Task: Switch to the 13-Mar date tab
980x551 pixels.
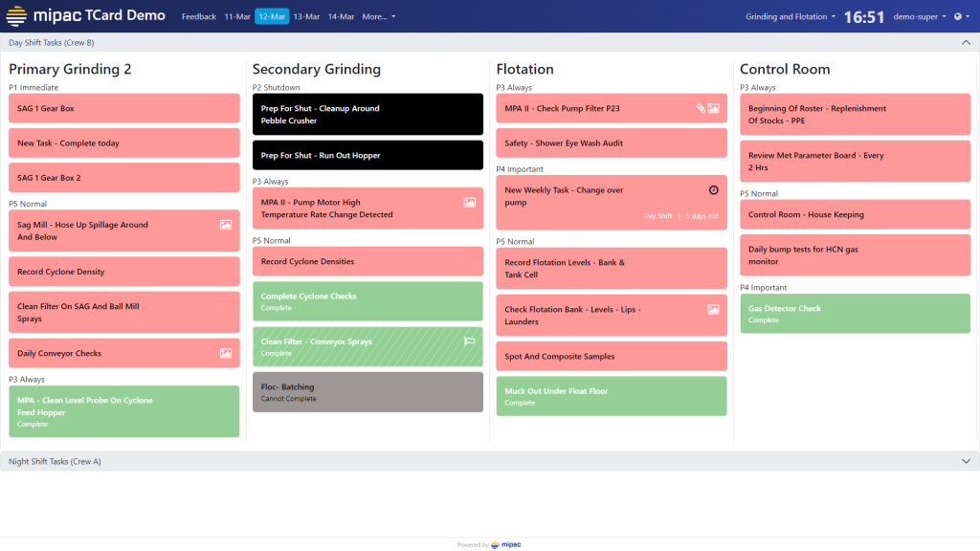Action: pos(306,15)
